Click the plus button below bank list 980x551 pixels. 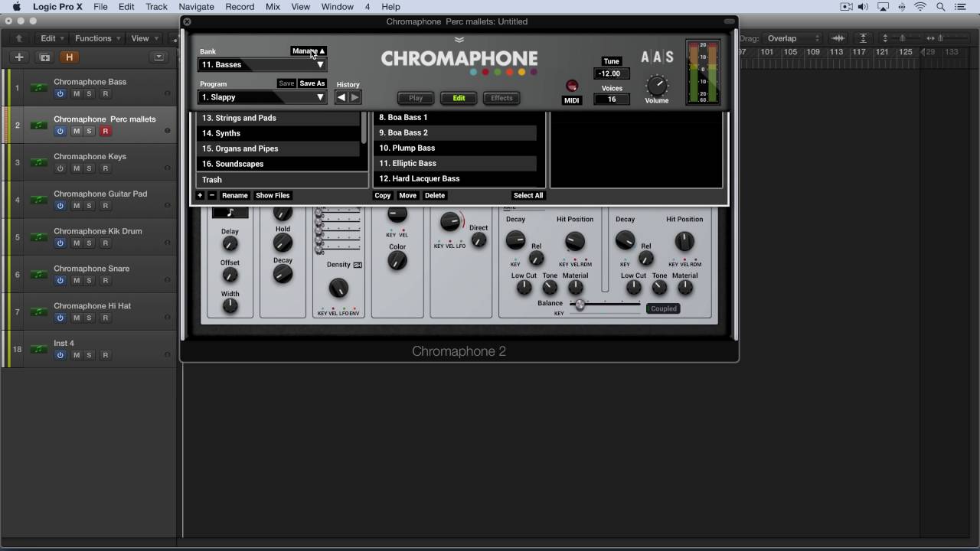coord(200,195)
